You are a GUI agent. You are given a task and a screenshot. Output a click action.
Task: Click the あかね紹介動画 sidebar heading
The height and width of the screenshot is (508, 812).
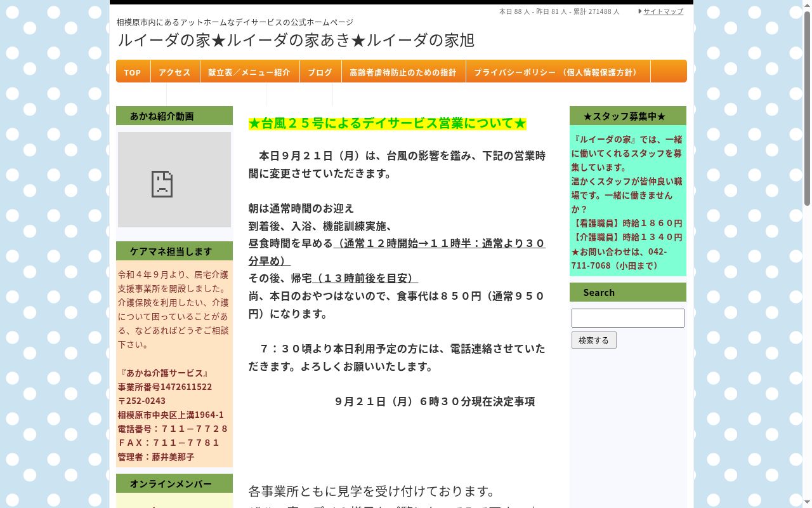point(174,116)
